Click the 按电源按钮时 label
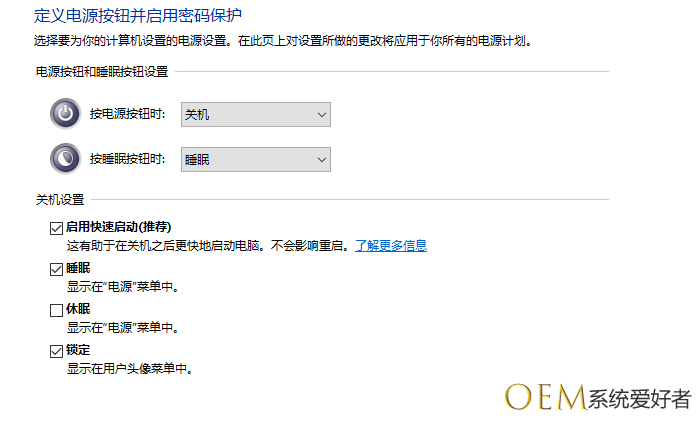700x428 pixels. point(127,115)
